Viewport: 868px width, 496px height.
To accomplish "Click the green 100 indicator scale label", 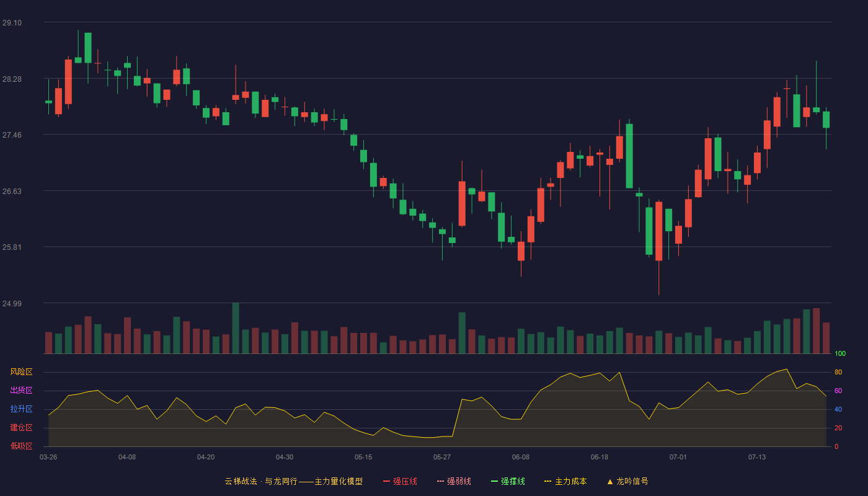I will point(840,354).
